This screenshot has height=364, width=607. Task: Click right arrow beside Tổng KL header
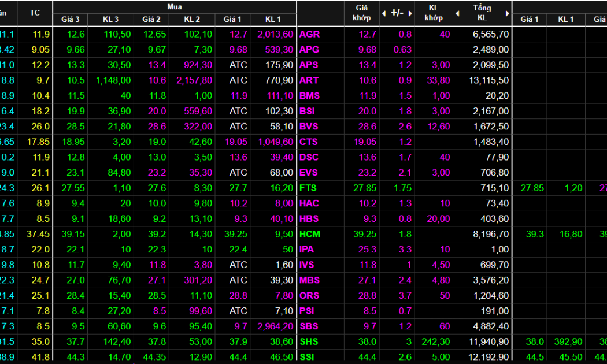click(x=507, y=13)
